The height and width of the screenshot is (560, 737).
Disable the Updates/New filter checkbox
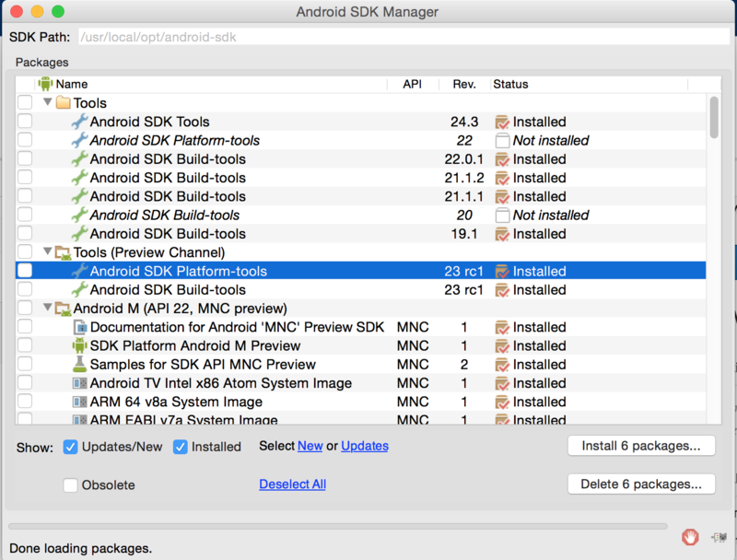[x=70, y=447]
